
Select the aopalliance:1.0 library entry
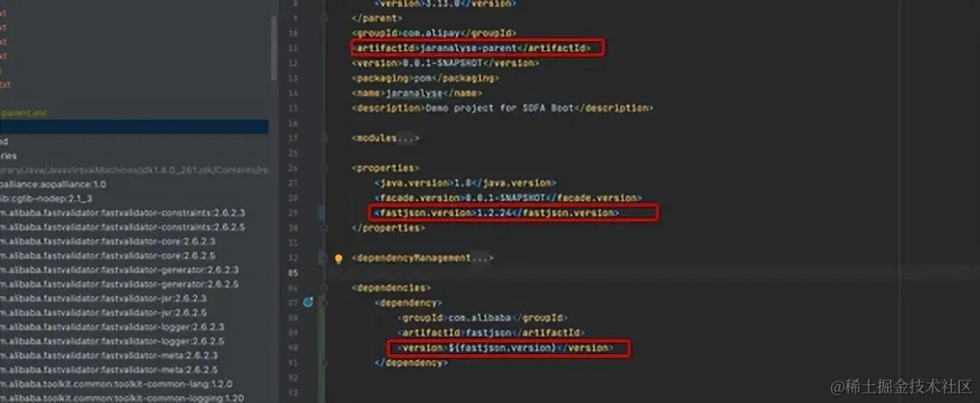click(53, 185)
